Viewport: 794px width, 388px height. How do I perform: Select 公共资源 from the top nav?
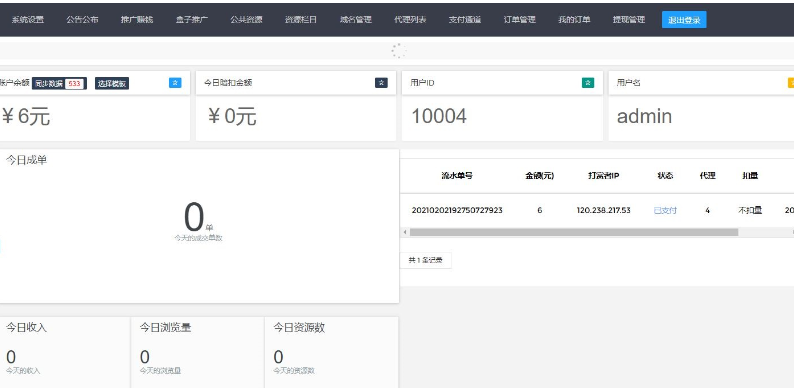click(246, 20)
